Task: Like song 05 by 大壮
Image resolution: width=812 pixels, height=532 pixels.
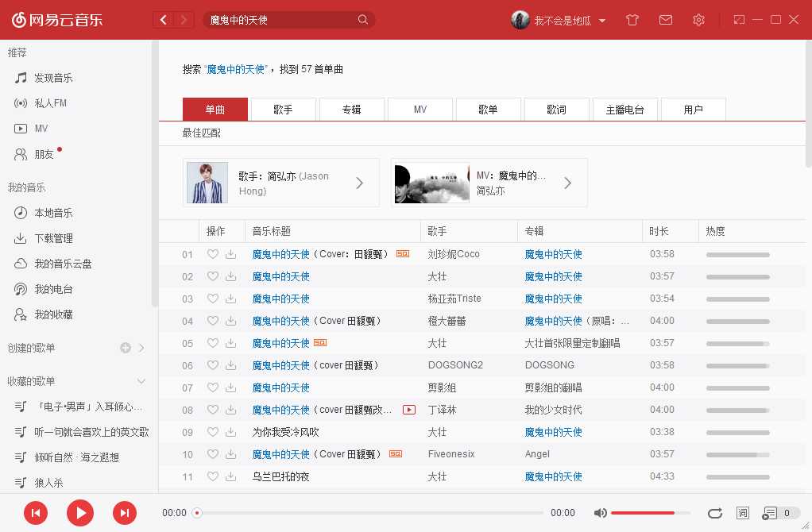Action: point(213,343)
